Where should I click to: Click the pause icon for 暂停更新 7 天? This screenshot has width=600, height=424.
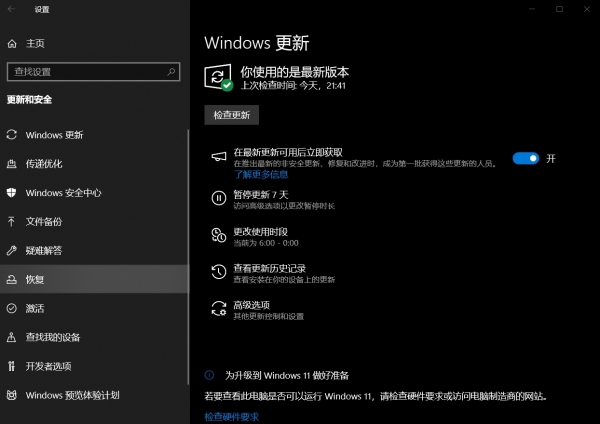click(x=219, y=198)
